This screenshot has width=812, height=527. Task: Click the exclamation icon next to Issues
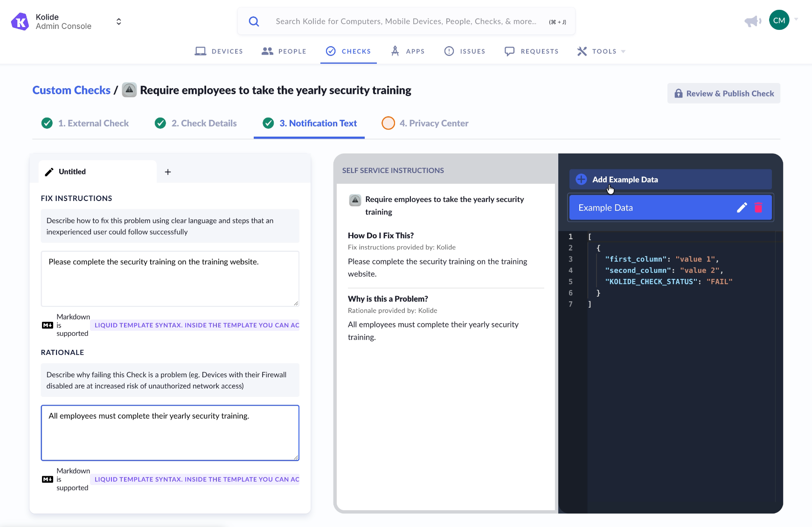point(449,51)
